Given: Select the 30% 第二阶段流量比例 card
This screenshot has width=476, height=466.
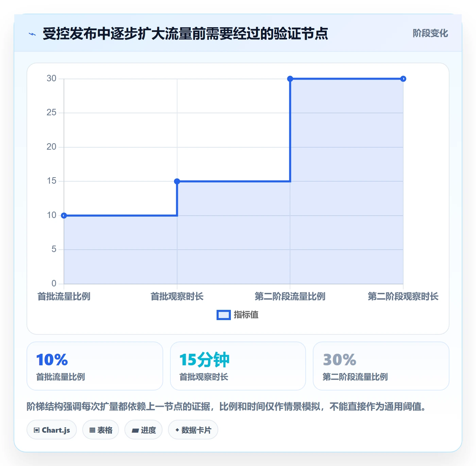Looking at the screenshot, I should (381, 366).
